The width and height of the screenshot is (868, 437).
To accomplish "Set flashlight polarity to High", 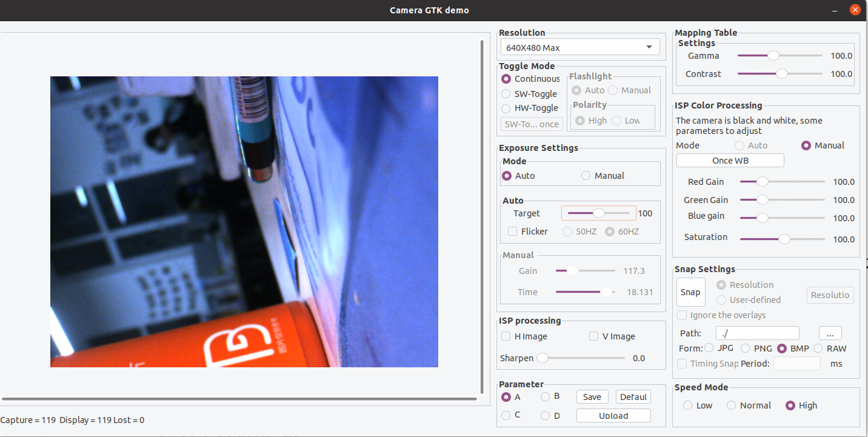I will click(x=581, y=121).
